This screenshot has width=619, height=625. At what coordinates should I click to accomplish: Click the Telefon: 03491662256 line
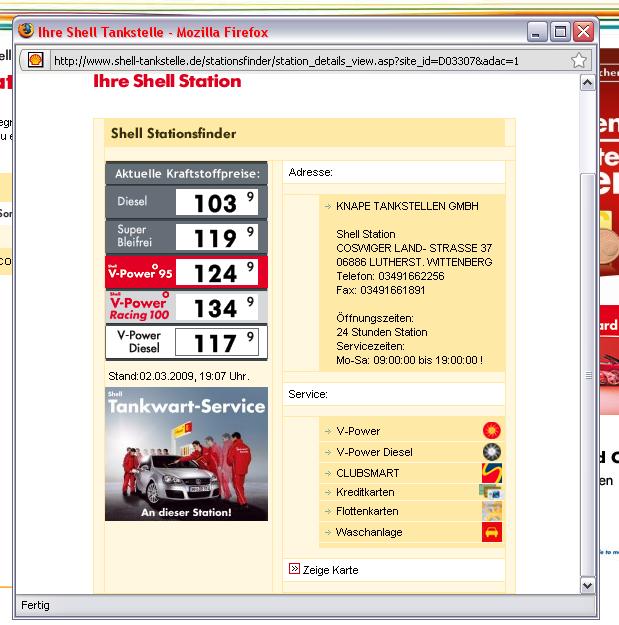click(390, 276)
